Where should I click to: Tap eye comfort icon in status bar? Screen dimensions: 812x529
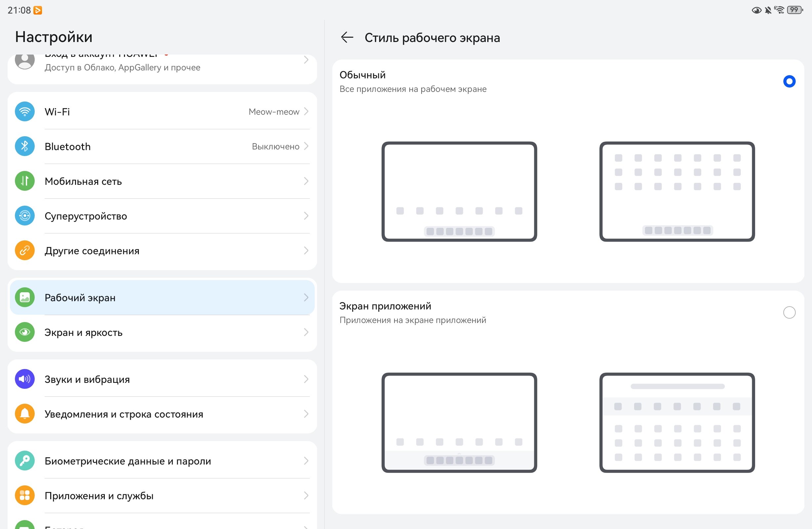[756, 10]
